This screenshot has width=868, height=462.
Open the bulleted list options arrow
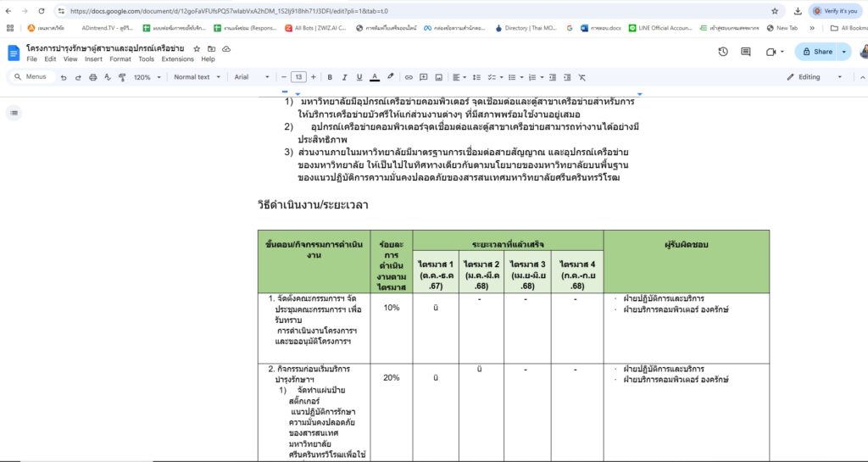click(521, 77)
